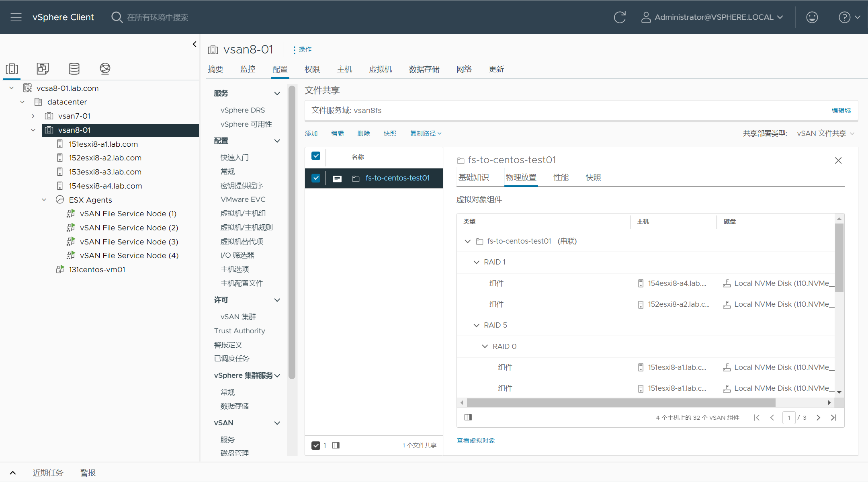Collapse the RAID 5 component group
Image resolution: width=868 pixels, height=482 pixels.
(x=477, y=325)
